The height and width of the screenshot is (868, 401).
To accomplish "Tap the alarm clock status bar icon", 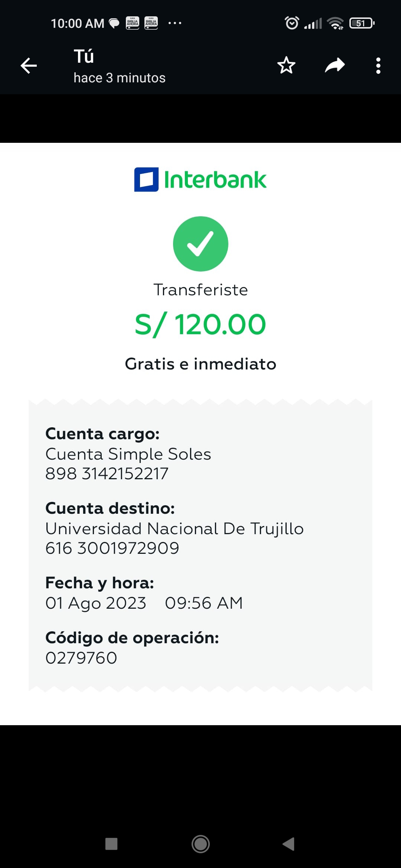I will tap(292, 23).
